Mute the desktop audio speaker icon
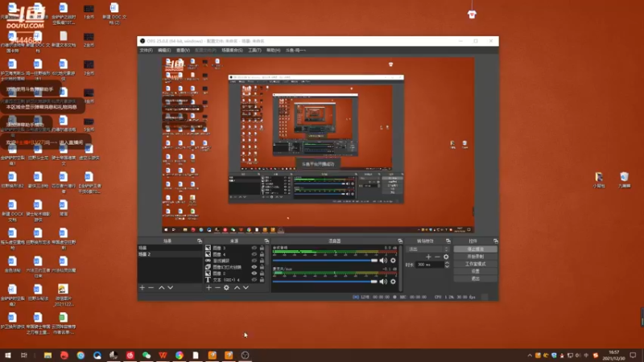This screenshot has height=362, width=644. (383, 261)
